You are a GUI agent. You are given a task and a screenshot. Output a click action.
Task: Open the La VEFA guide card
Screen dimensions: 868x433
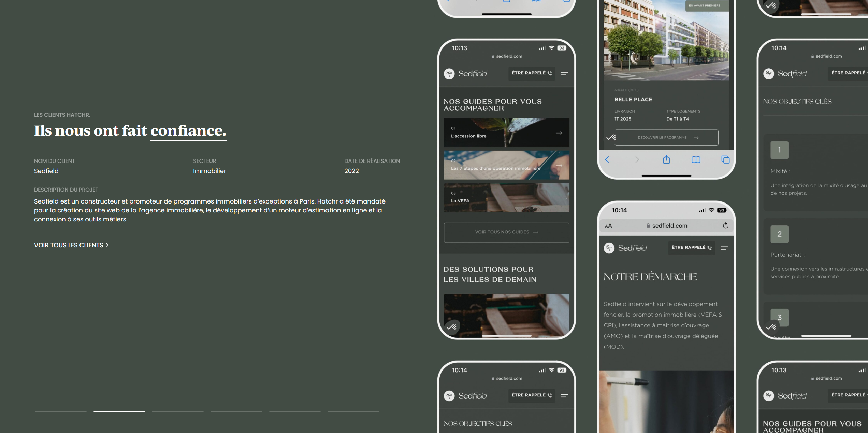(506, 197)
